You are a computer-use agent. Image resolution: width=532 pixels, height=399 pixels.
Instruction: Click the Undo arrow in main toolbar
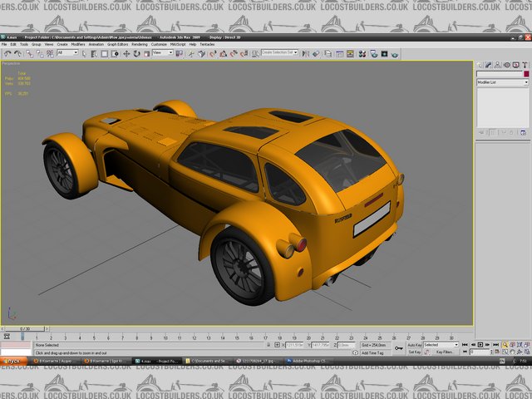(x=7, y=53)
